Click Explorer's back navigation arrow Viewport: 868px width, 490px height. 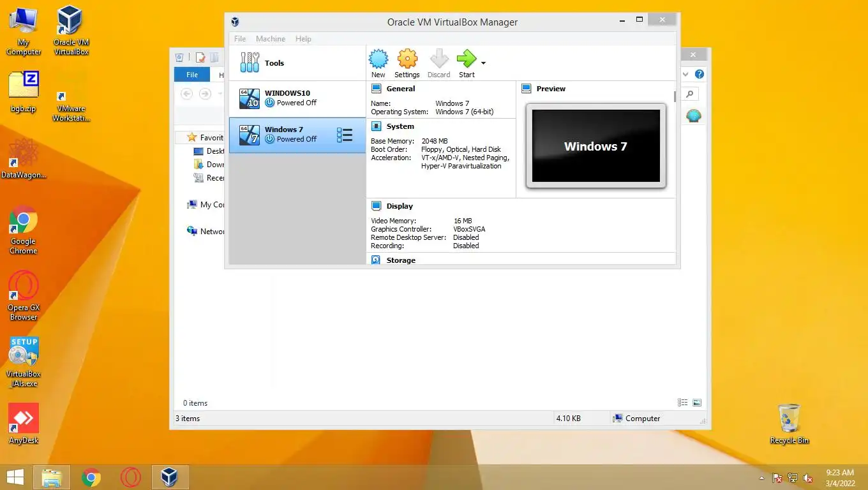pyautogui.click(x=186, y=94)
